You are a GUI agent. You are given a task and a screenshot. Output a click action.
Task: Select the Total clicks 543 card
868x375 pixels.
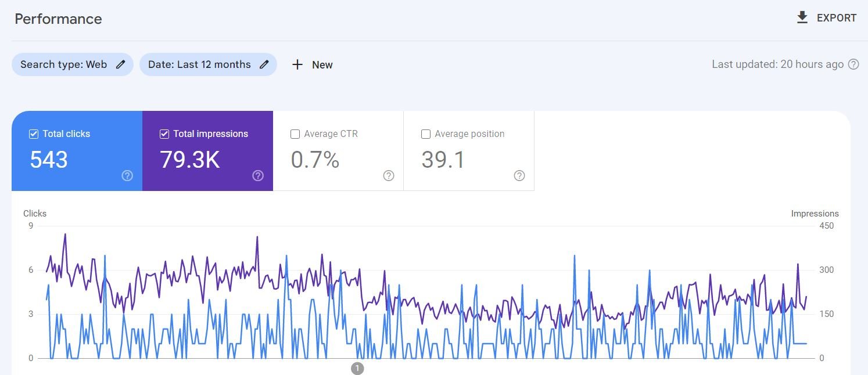77,151
